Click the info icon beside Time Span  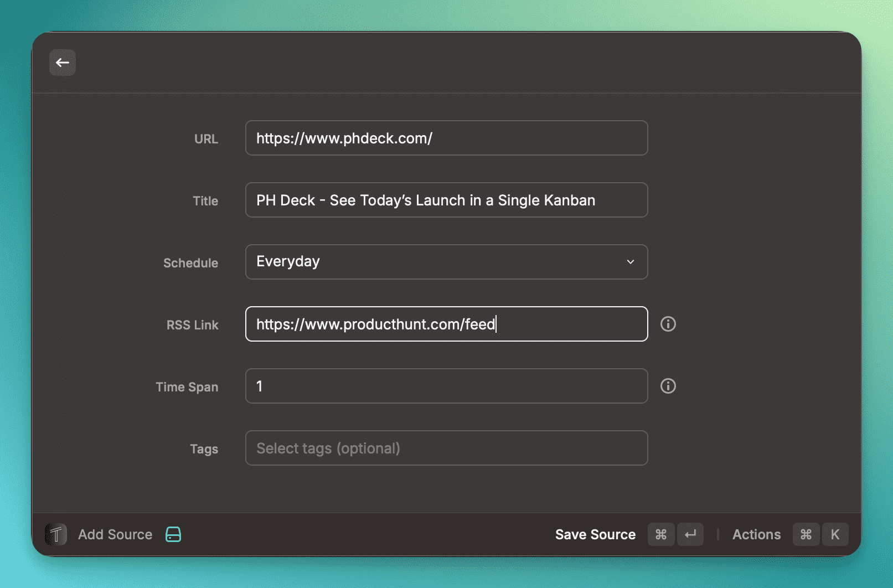coord(668,386)
